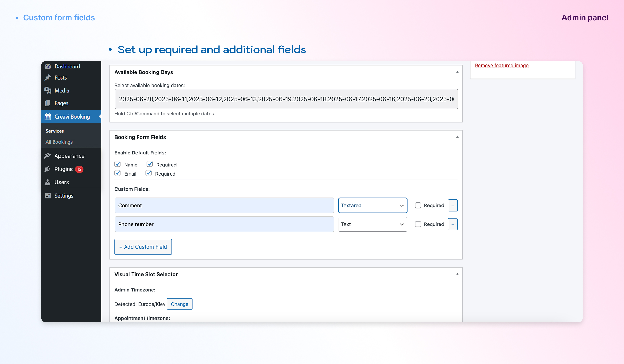This screenshot has height=364, width=624.
Task: Uncheck Required checkbox next to Email
Action: 148,173
